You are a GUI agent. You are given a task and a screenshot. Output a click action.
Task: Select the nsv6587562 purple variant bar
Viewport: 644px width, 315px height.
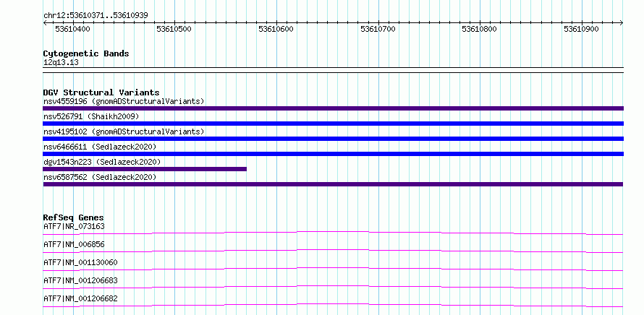tap(333, 184)
